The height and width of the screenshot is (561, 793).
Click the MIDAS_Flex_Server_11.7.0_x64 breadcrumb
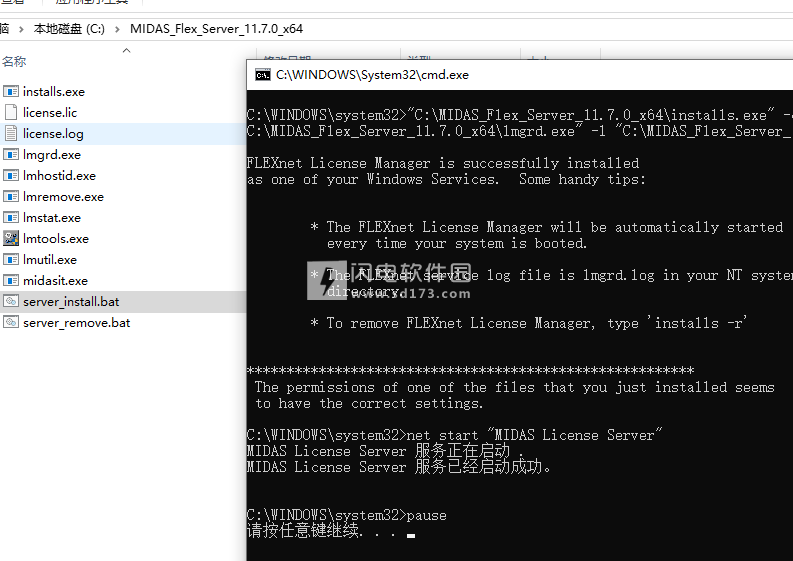point(216,29)
